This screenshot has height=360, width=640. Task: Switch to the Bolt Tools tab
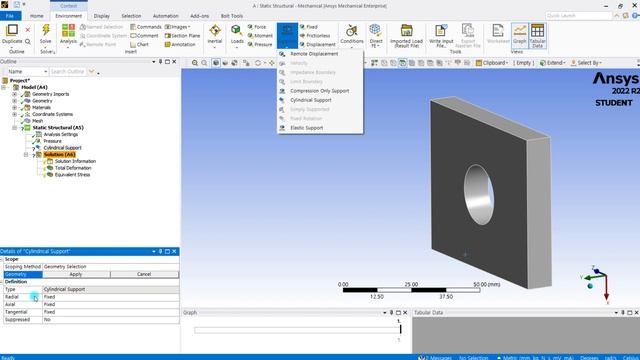click(x=231, y=16)
